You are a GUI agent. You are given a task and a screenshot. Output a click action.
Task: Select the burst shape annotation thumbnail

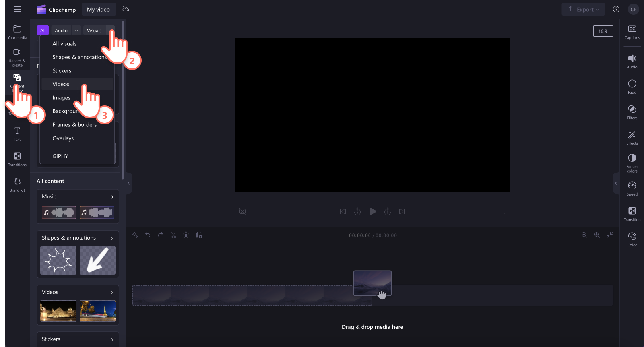coord(58,260)
